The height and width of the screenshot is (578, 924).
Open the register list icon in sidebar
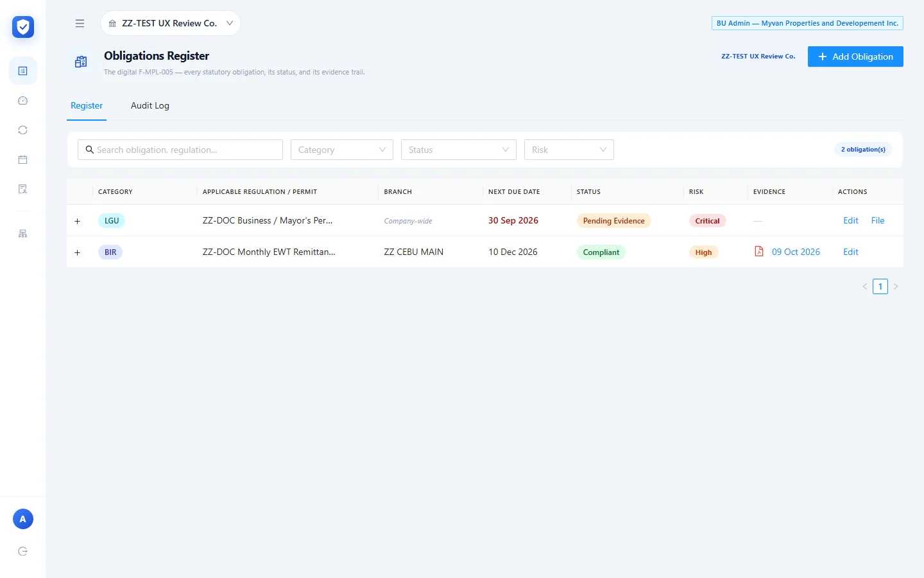pyautogui.click(x=23, y=71)
